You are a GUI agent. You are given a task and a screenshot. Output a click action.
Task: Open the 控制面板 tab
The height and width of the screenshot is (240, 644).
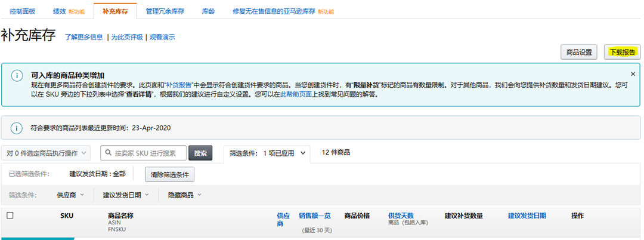22,11
